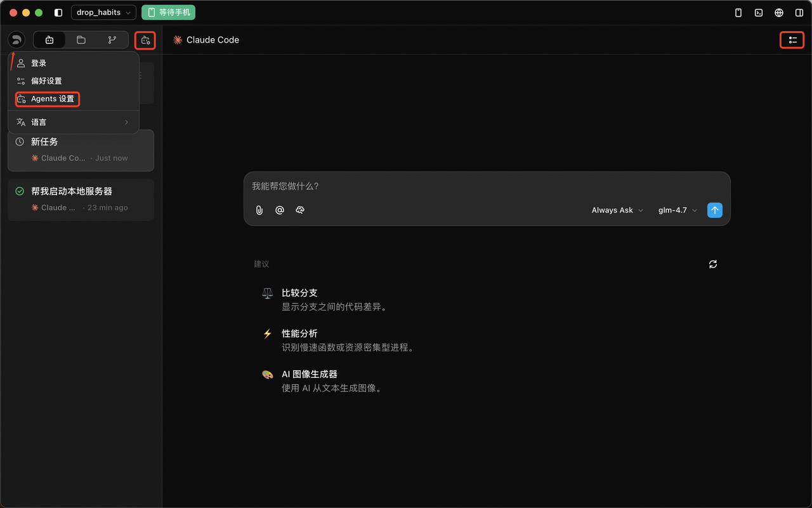Refresh the suggestions list
Viewport: 812px width, 508px height.
(x=713, y=264)
